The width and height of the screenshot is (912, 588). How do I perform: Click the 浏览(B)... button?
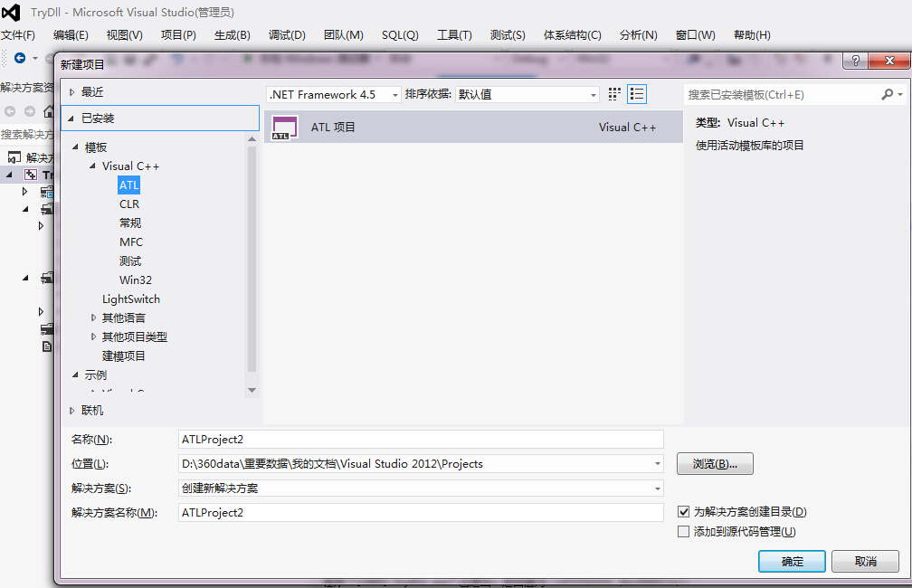pyautogui.click(x=715, y=463)
